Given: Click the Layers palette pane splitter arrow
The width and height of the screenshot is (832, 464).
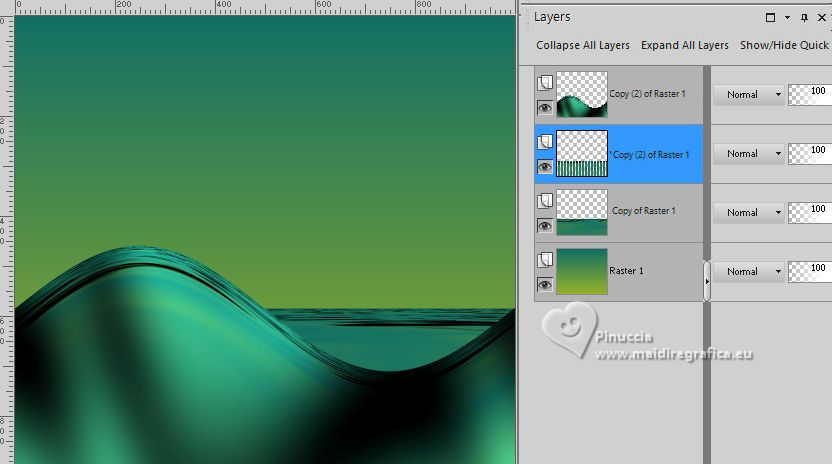Looking at the screenshot, I should [x=707, y=281].
